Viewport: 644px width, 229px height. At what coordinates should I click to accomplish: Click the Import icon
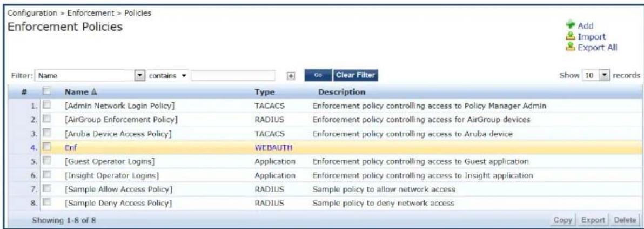tap(571, 36)
